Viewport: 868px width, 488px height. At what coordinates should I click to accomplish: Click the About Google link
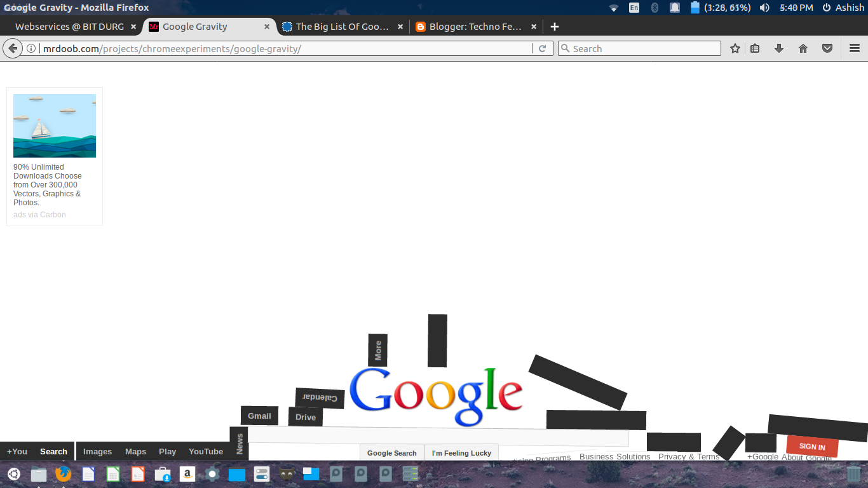806,457
